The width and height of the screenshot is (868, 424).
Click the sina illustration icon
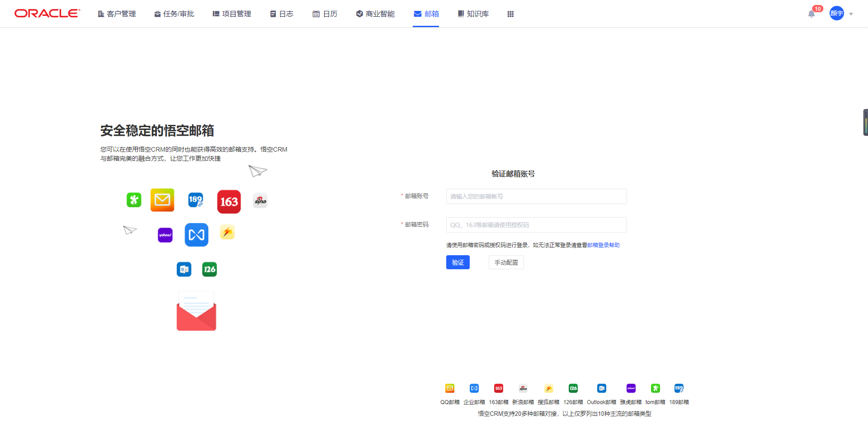click(260, 200)
